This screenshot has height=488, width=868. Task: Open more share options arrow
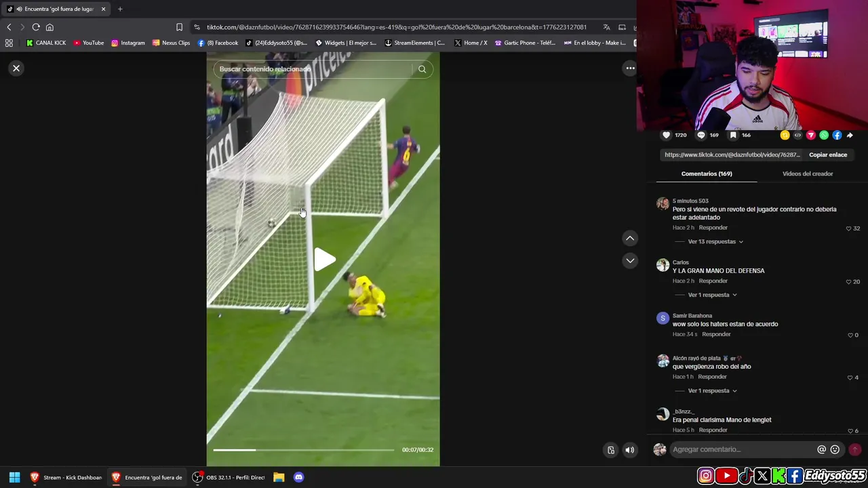pyautogui.click(x=850, y=135)
